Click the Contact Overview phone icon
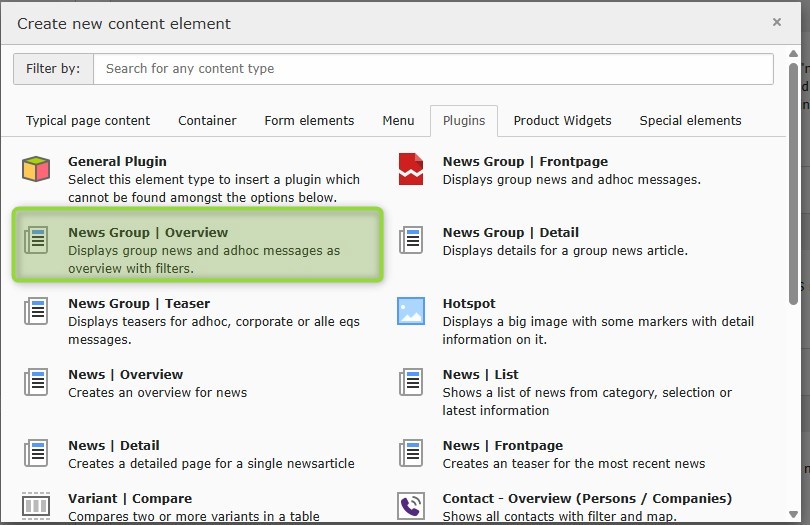This screenshot has height=525, width=810. 411,505
